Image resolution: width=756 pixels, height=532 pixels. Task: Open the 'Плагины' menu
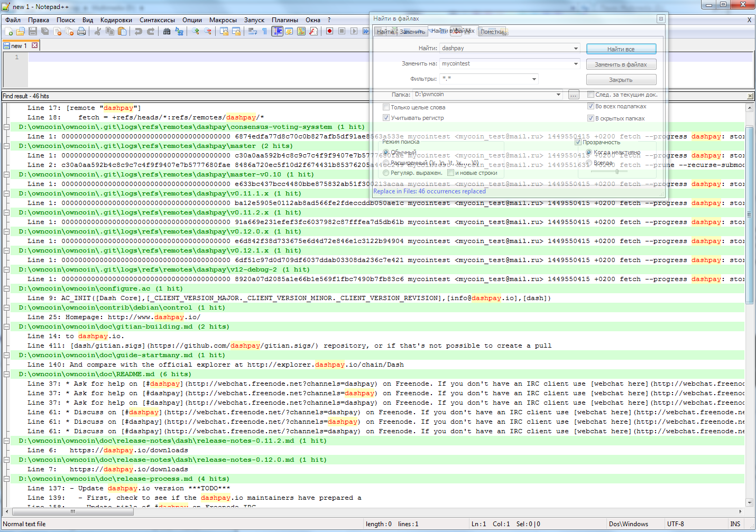click(285, 20)
